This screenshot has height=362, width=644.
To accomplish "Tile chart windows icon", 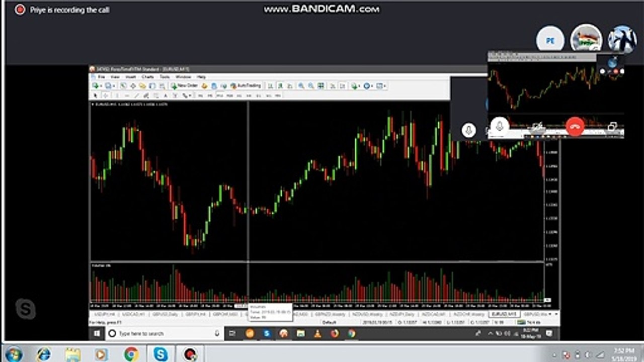I will pyautogui.click(x=320, y=86).
